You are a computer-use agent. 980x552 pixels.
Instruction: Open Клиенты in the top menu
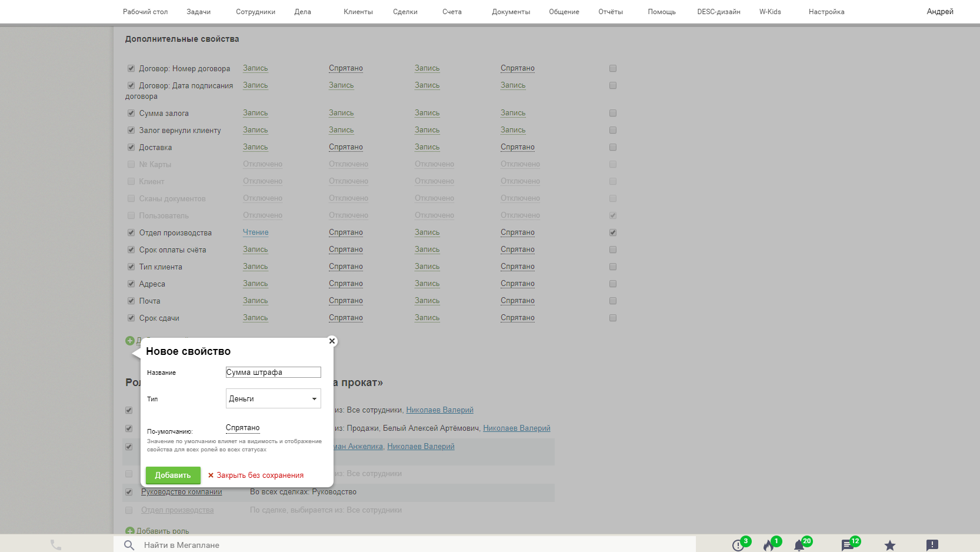coord(358,12)
